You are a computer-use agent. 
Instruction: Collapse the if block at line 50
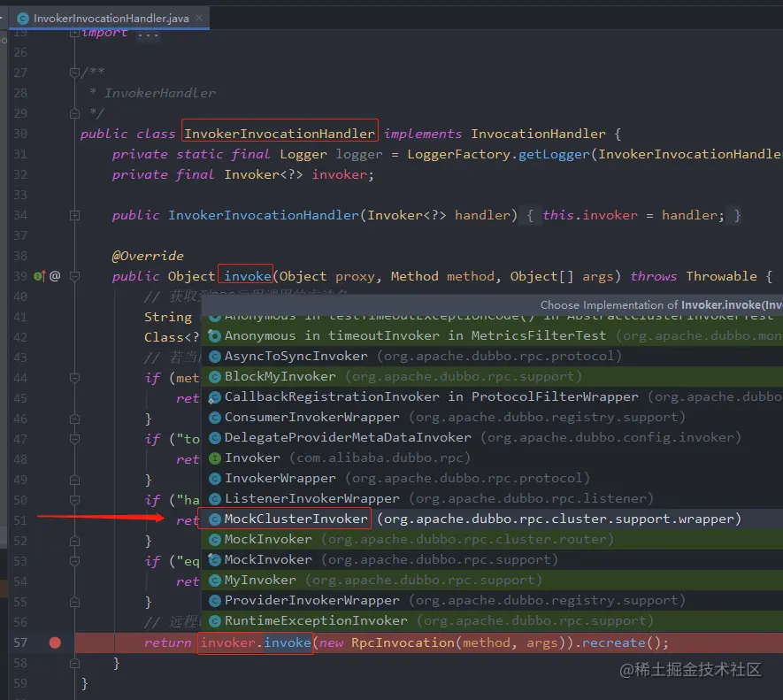[x=75, y=500]
